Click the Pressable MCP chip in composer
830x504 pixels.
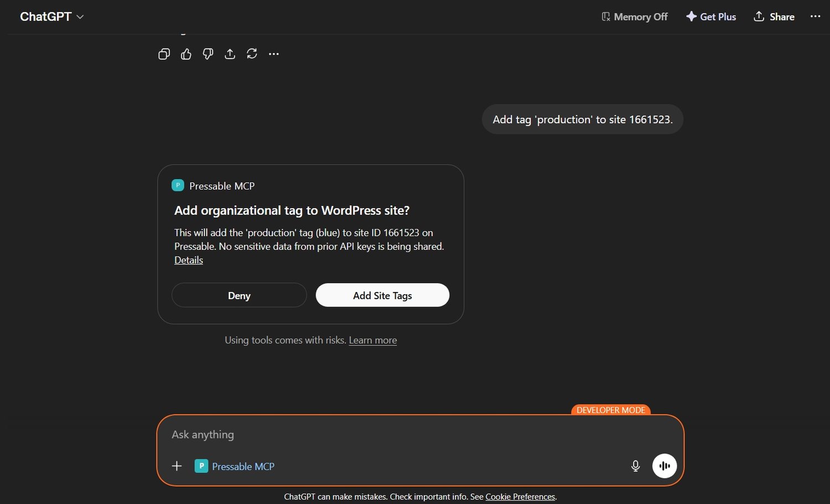point(235,466)
